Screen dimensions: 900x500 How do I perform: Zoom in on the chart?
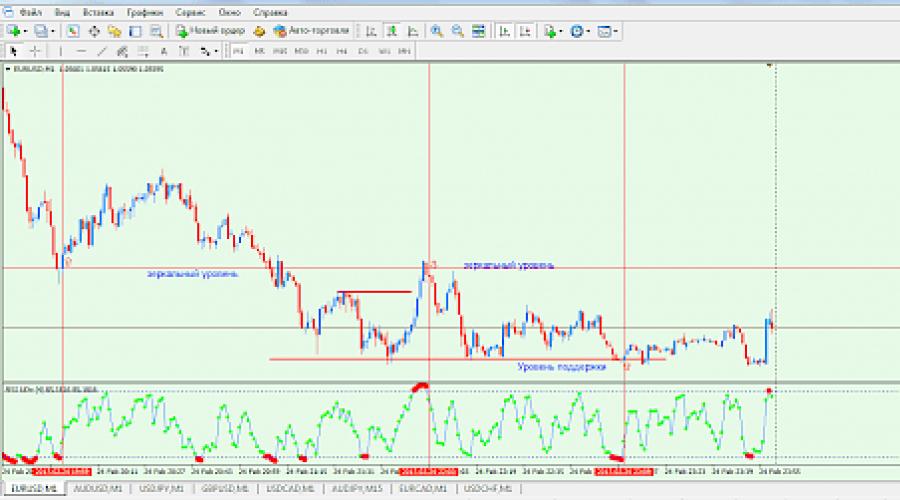(437, 31)
